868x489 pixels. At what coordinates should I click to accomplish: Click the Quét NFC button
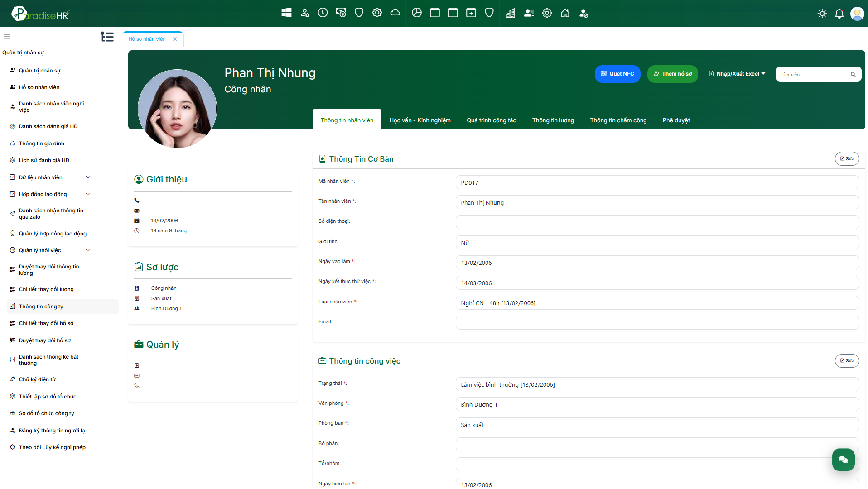tap(617, 74)
